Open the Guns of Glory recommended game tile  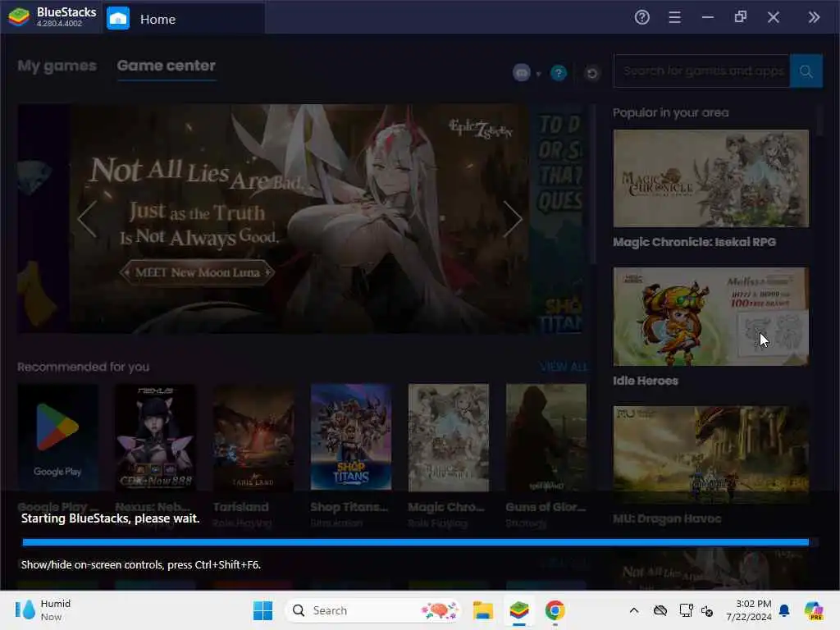[546, 437]
